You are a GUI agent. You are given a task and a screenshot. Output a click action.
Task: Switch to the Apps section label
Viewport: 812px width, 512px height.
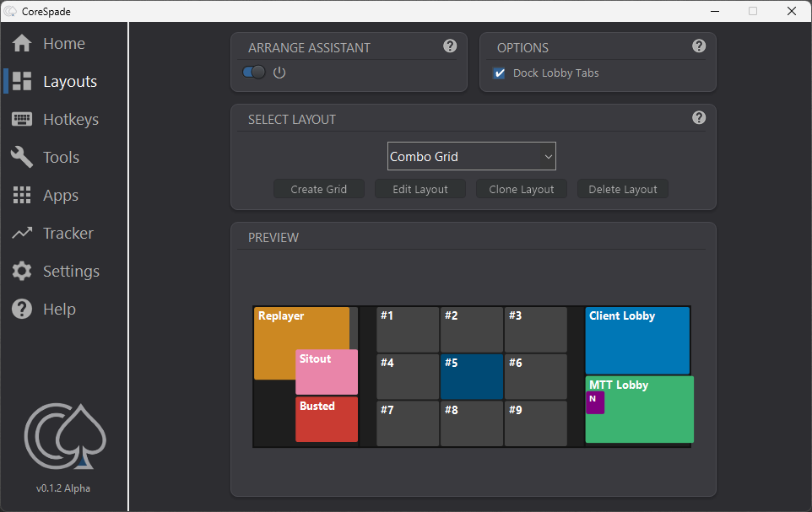[61, 196]
